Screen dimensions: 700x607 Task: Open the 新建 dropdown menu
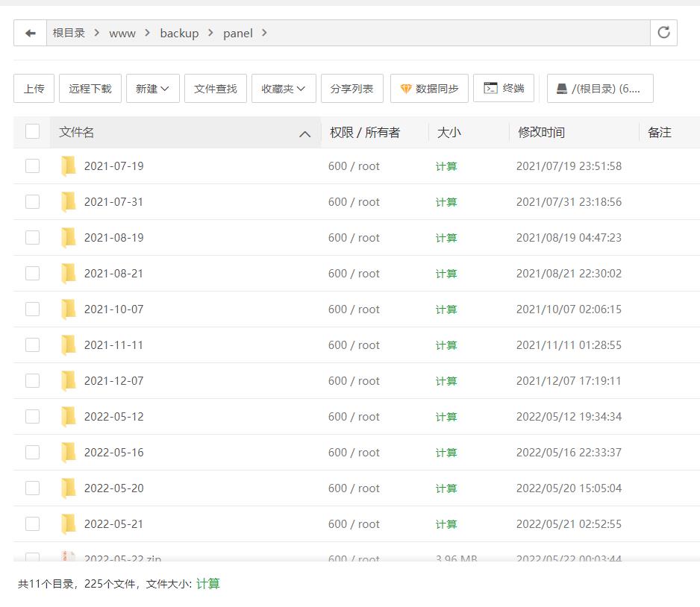[153, 89]
